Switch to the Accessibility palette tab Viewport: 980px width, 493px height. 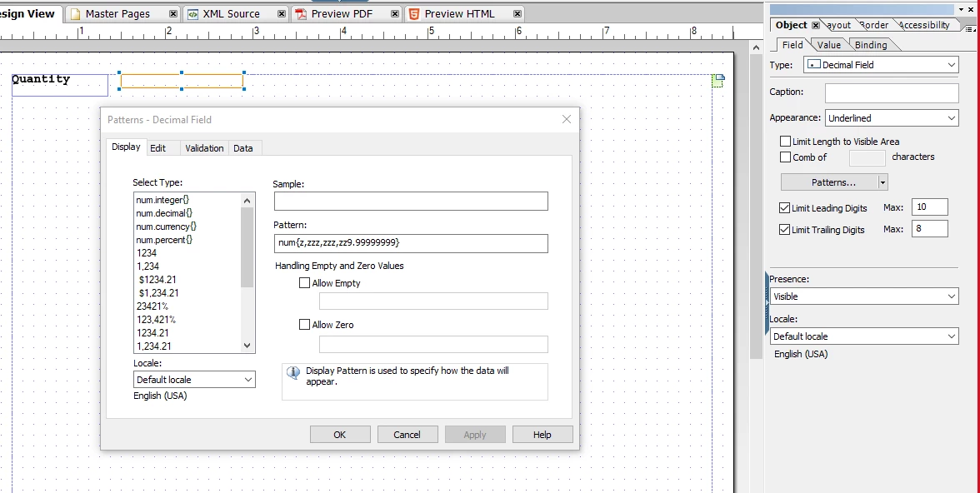coord(924,25)
